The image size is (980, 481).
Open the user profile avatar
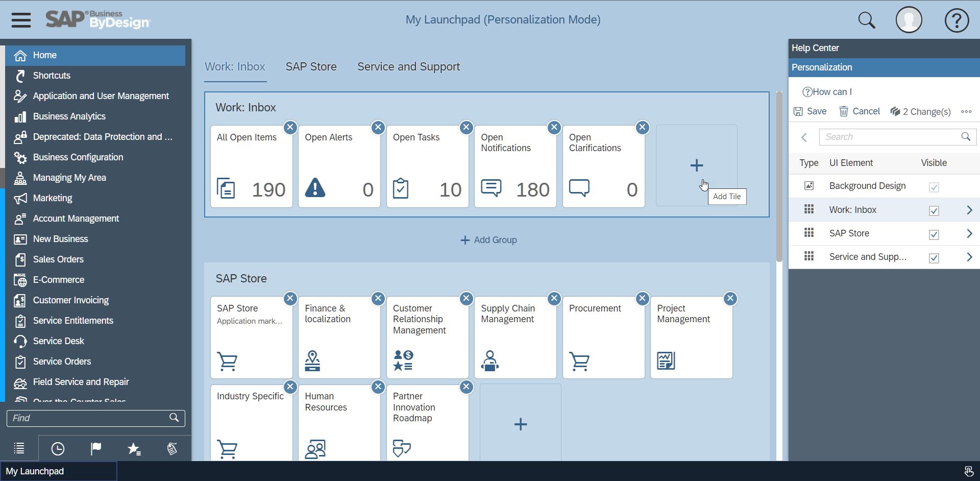click(909, 20)
